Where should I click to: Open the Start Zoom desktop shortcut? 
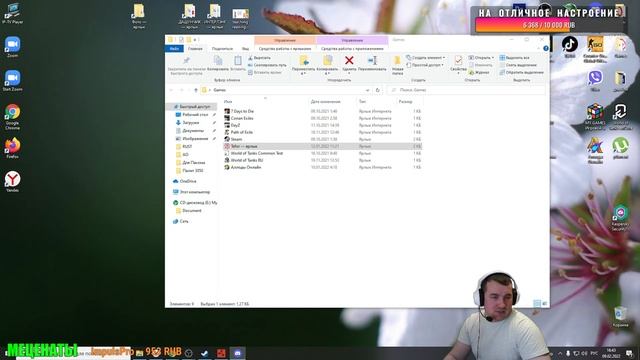pyautogui.click(x=12, y=80)
